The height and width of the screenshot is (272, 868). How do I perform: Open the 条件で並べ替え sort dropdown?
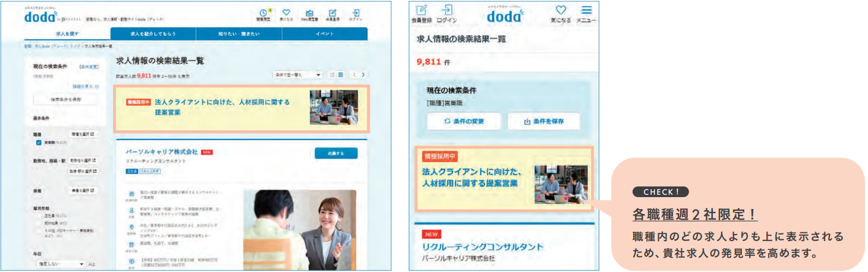tap(297, 75)
